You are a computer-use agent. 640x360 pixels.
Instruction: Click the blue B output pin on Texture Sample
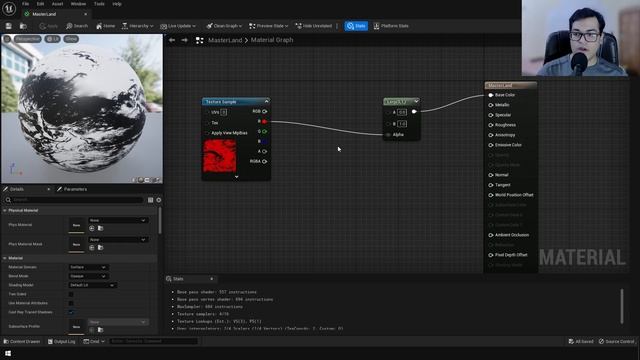(x=264, y=142)
